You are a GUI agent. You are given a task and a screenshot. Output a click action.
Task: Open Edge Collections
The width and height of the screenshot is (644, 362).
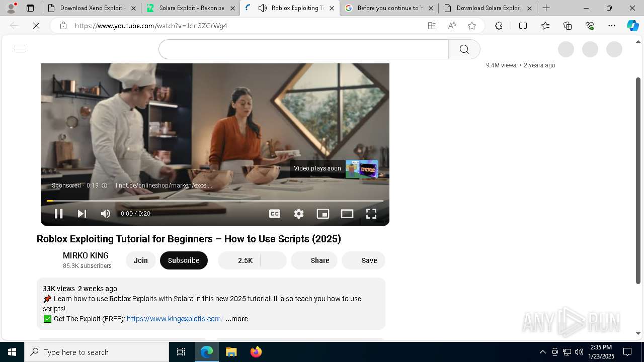pyautogui.click(x=568, y=26)
